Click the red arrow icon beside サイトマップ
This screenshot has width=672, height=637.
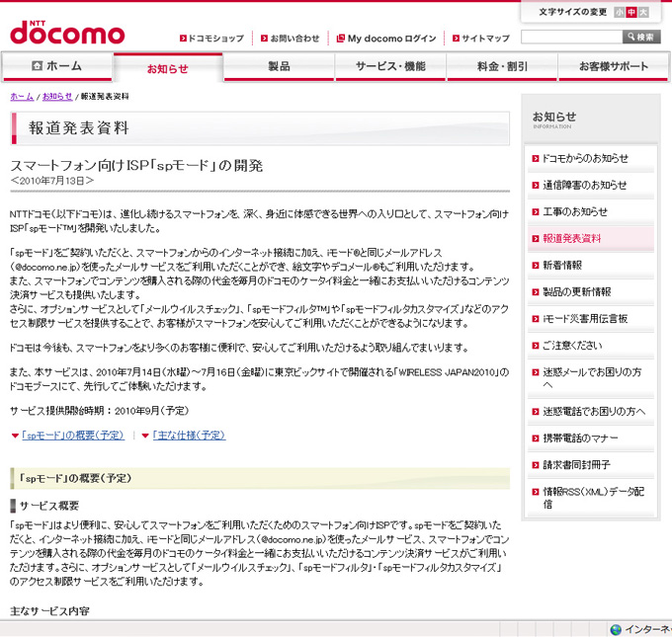pos(456,39)
